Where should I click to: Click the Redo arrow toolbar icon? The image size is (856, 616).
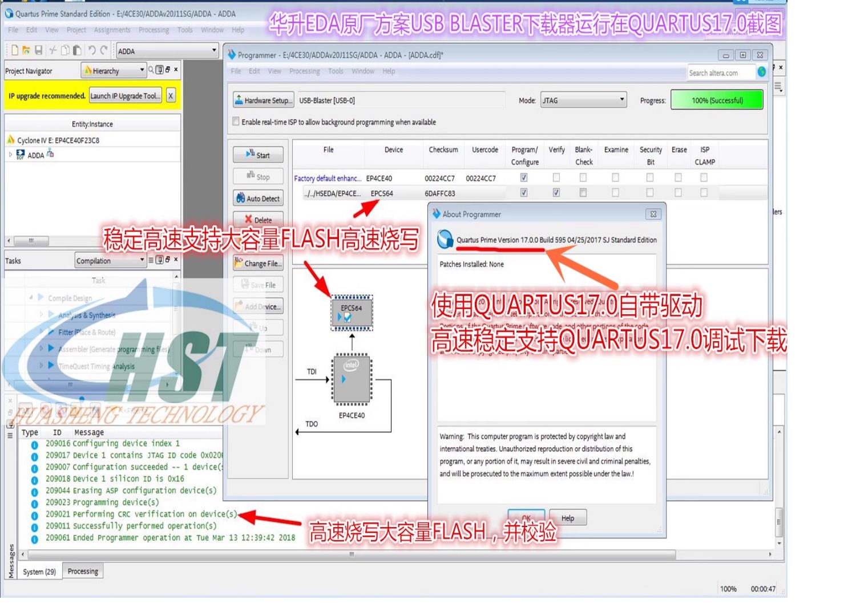point(103,50)
